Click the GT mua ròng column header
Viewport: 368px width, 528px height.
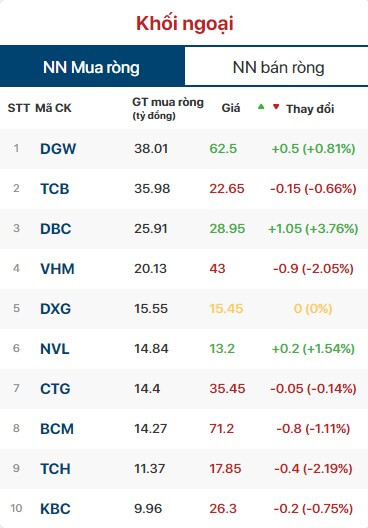tap(168, 108)
